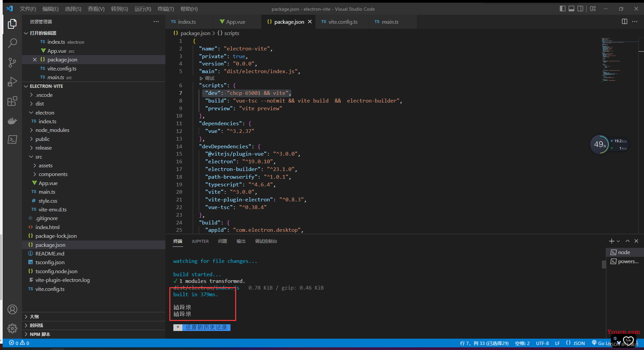
Task: Open Source Control view
Action: tap(12, 62)
